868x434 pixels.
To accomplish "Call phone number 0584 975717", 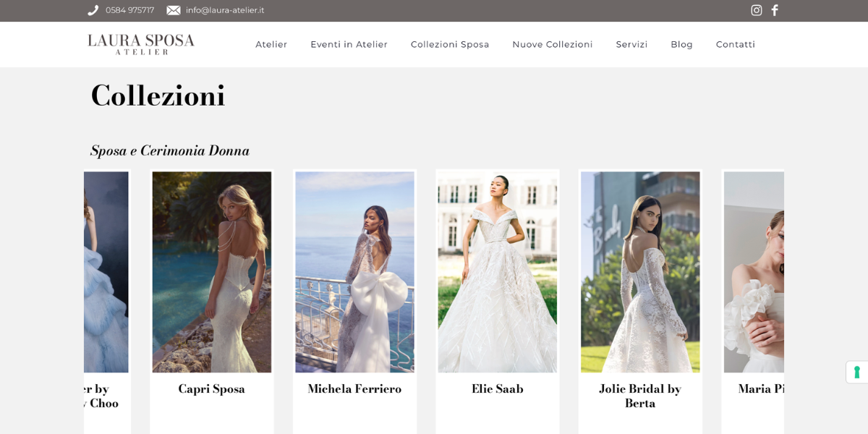I will click(x=129, y=10).
